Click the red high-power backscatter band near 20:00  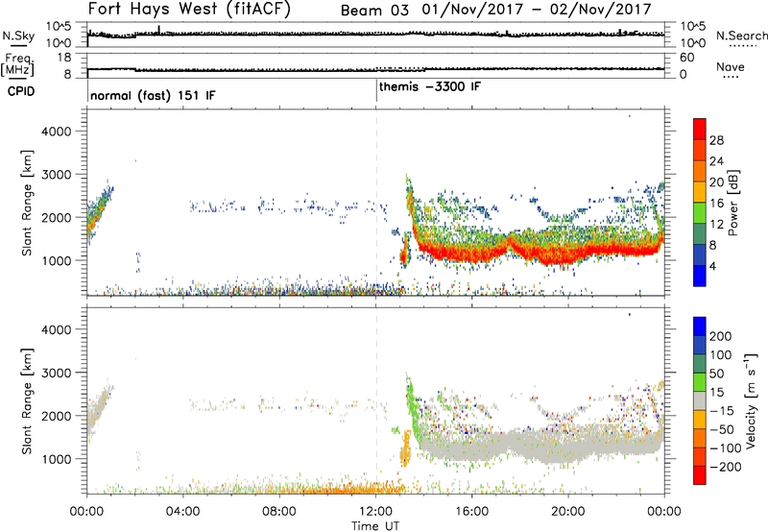tap(568, 254)
